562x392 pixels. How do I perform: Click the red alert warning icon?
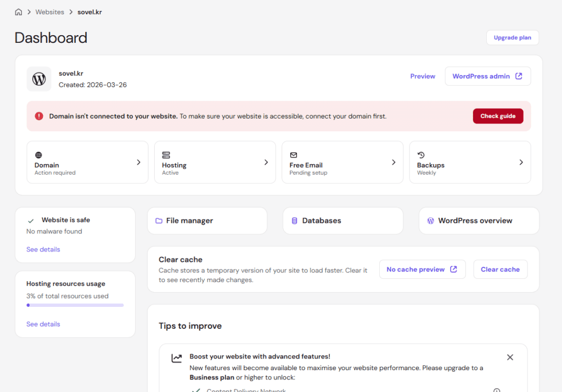pyautogui.click(x=39, y=116)
